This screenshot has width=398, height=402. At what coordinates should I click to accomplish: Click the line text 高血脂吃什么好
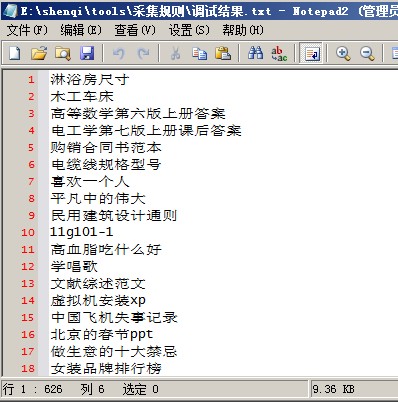[106, 249]
